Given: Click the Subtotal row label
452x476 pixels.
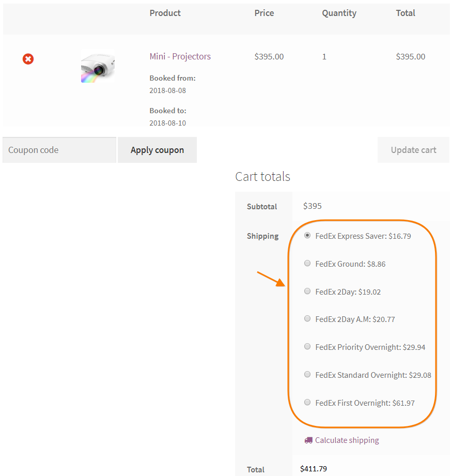Looking at the screenshot, I should coord(262,207).
